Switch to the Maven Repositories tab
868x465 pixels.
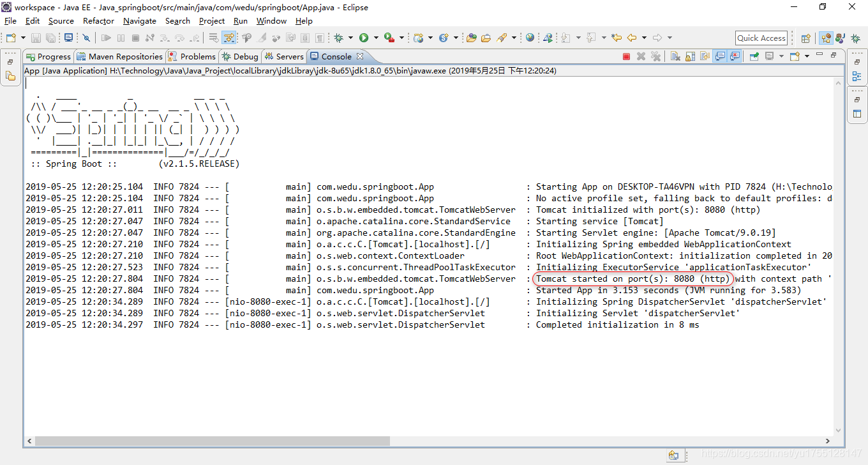point(120,57)
